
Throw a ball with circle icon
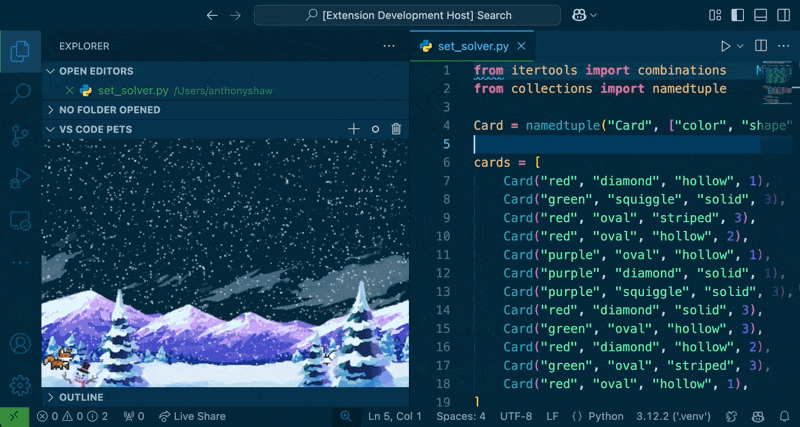click(x=376, y=129)
